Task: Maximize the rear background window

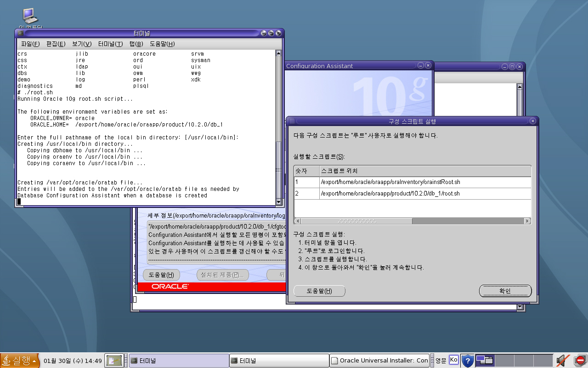Action: click(512, 67)
